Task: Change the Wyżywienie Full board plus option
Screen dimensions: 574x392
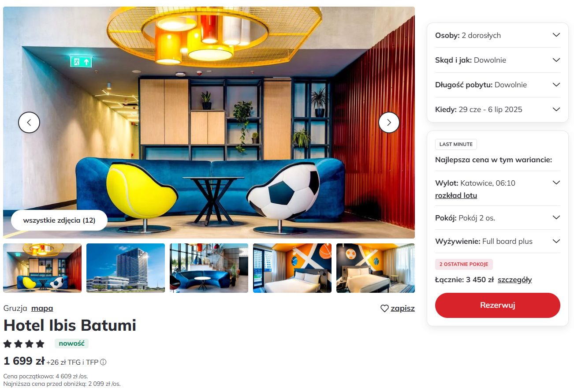Action: click(x=497, y=241)
